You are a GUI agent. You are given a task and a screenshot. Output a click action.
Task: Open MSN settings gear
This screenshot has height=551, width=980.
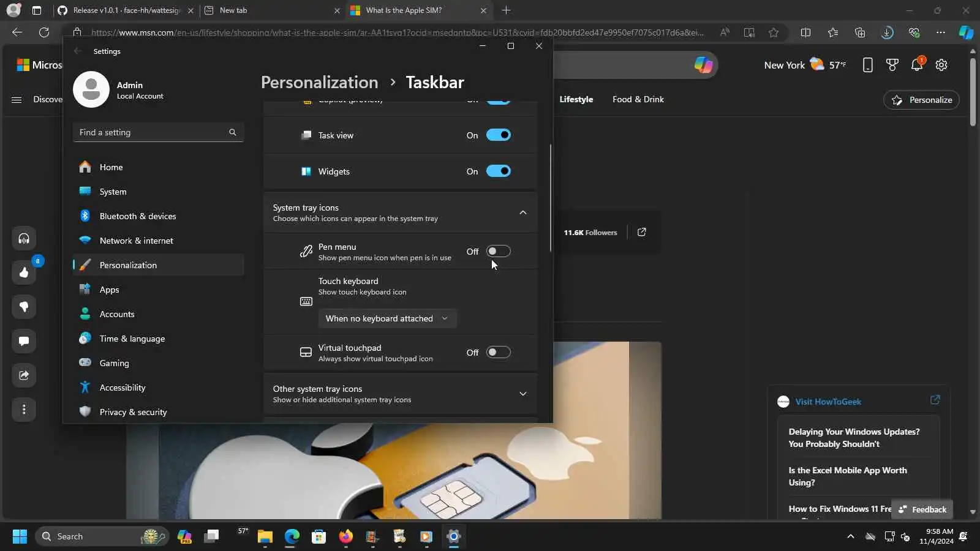tap(941, 65)
